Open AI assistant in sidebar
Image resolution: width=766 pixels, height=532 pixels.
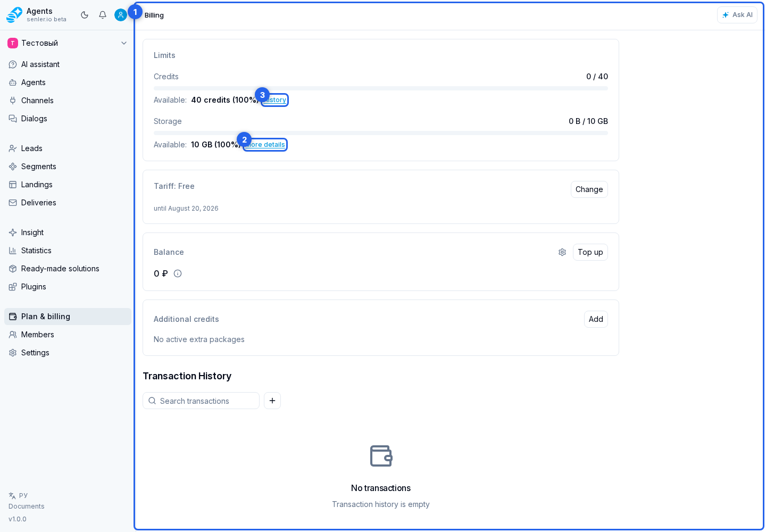pos(68,64)
